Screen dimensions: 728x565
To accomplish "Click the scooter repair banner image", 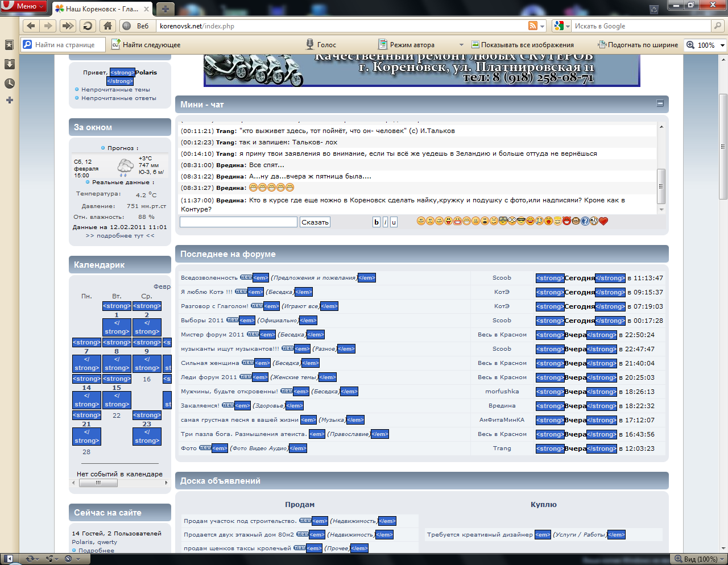I will 421,70.
